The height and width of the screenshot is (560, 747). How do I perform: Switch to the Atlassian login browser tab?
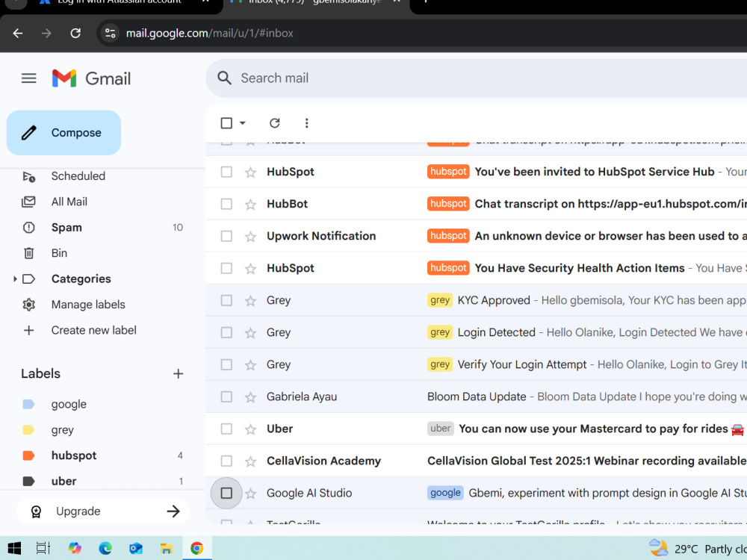pyautogui.click(x=119, y=3)
